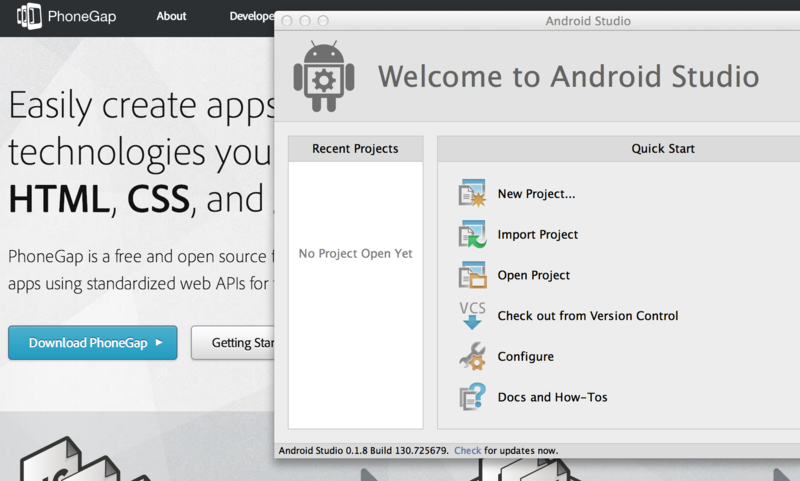Click the VCS checkout arrow icon
Viewport: 800px width, 481px height.
pyautogui.click(x=472, y=315)
